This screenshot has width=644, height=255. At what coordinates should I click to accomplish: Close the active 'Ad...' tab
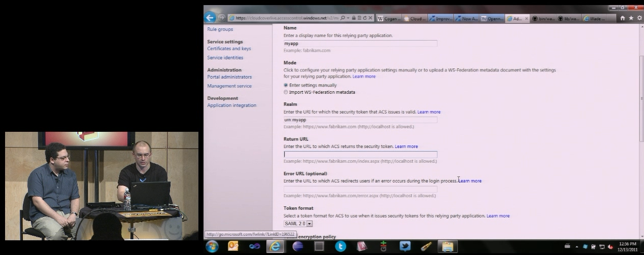point(526,18)
